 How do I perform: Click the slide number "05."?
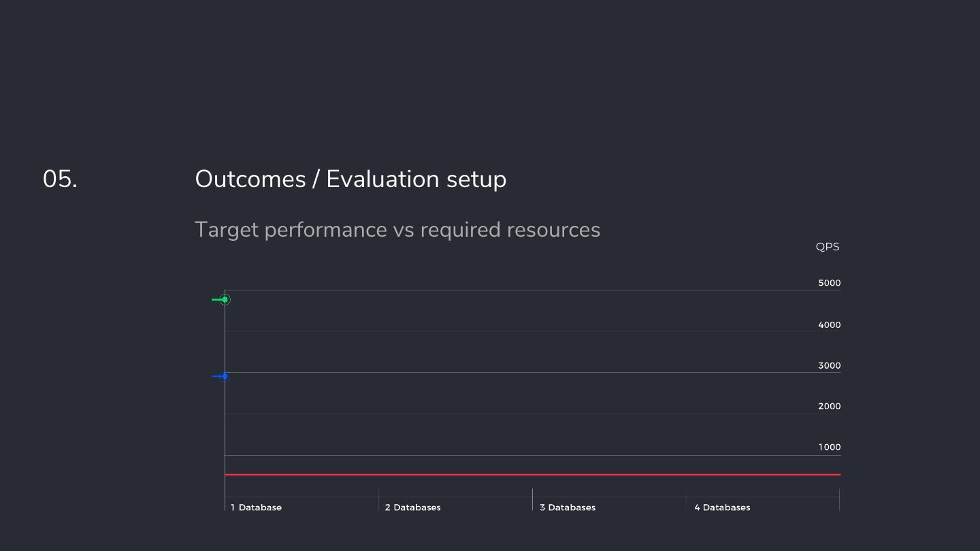pyautogui.click(x=60, y=179)
